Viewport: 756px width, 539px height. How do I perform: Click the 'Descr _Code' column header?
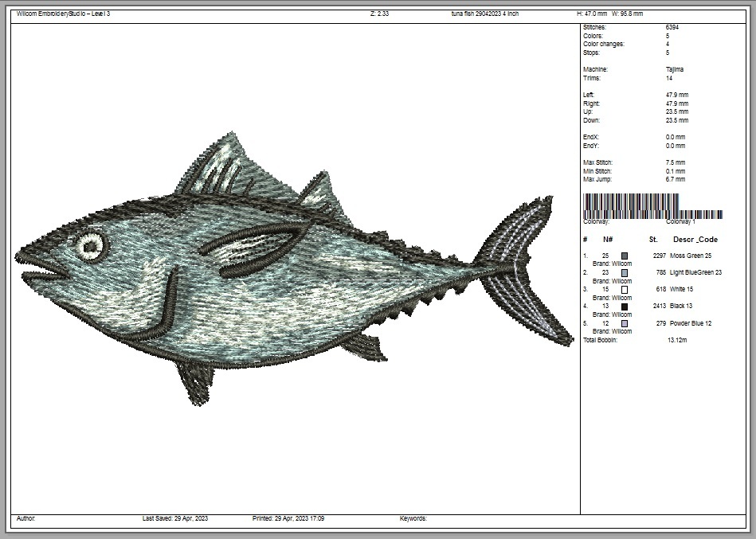pos(695,240)
